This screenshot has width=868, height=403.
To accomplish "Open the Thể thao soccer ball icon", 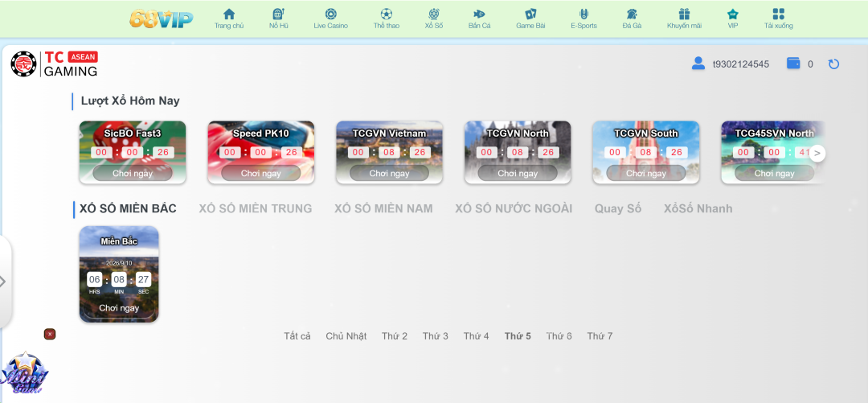I will coord(386,14).
